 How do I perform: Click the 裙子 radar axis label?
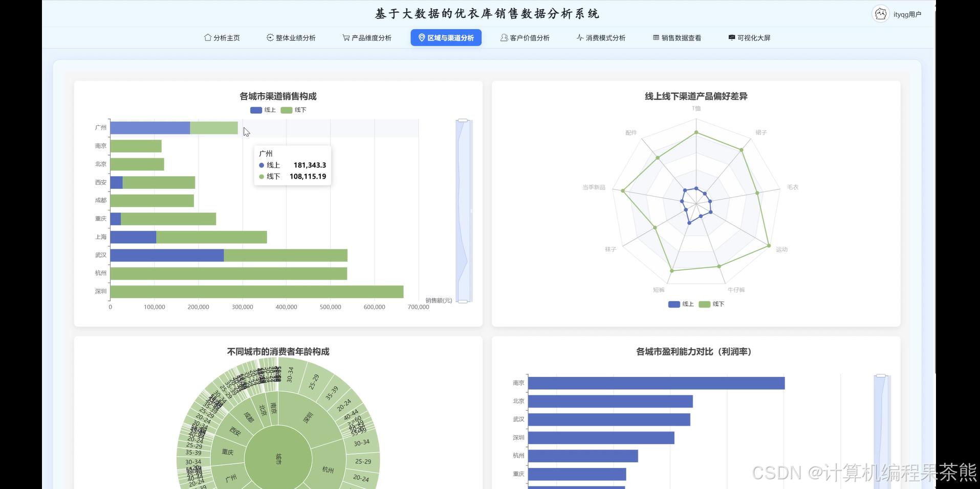[x=761, y=133]
